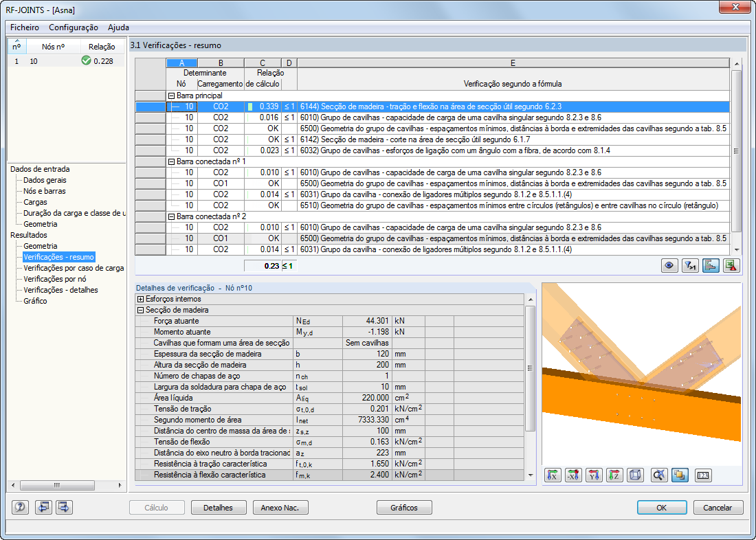Click the eye view mode icon

[x=669, y=266]
